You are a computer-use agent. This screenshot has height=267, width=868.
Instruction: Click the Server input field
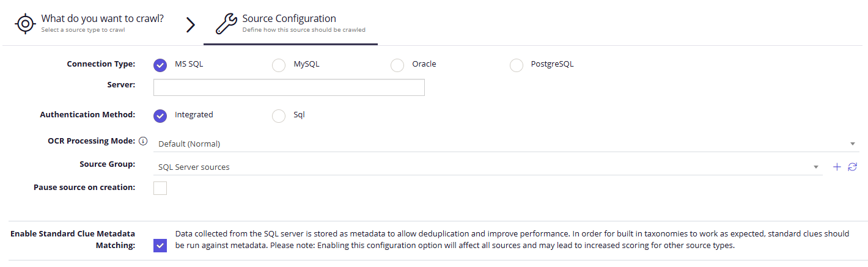pos(289,87)
